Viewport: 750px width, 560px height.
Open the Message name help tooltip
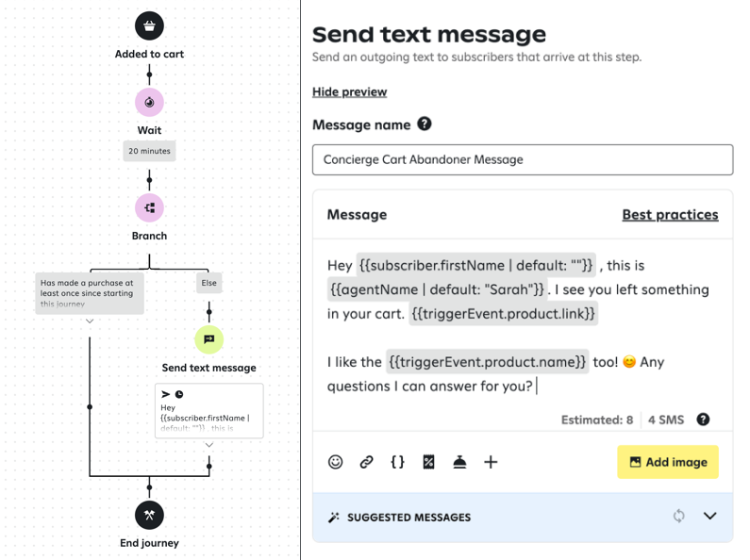425,124
